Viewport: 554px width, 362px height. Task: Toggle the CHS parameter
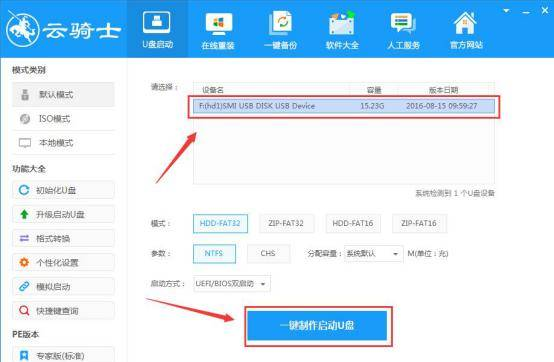tap(268, 253)
